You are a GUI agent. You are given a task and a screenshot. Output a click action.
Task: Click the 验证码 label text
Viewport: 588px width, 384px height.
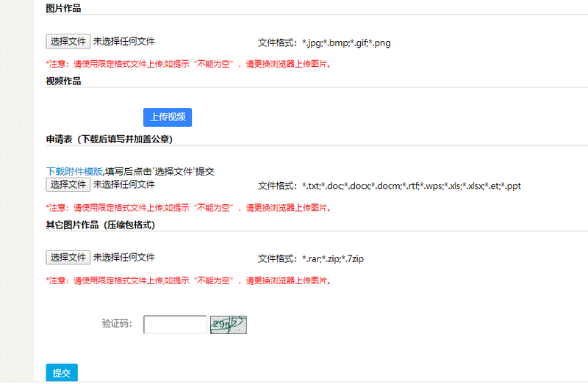117,324
